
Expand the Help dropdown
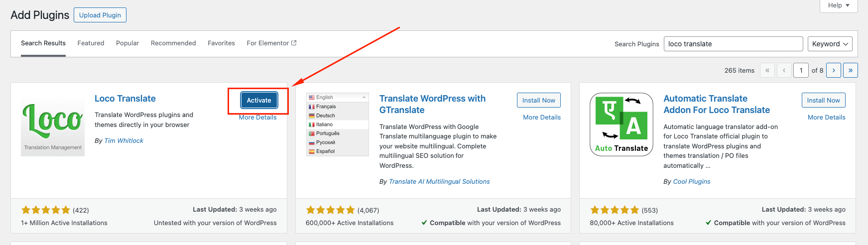(839, 5)
